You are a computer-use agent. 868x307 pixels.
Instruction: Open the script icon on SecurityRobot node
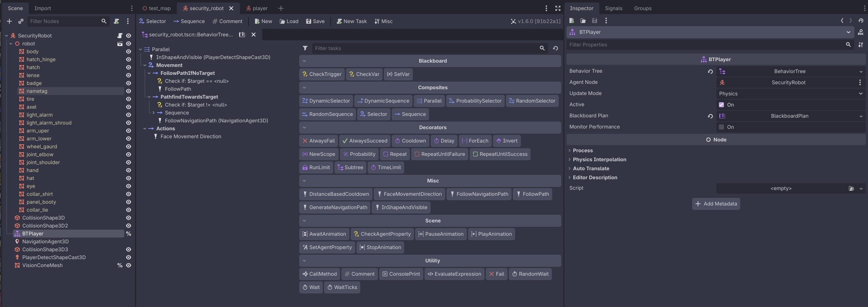click(x=120, y=36)
